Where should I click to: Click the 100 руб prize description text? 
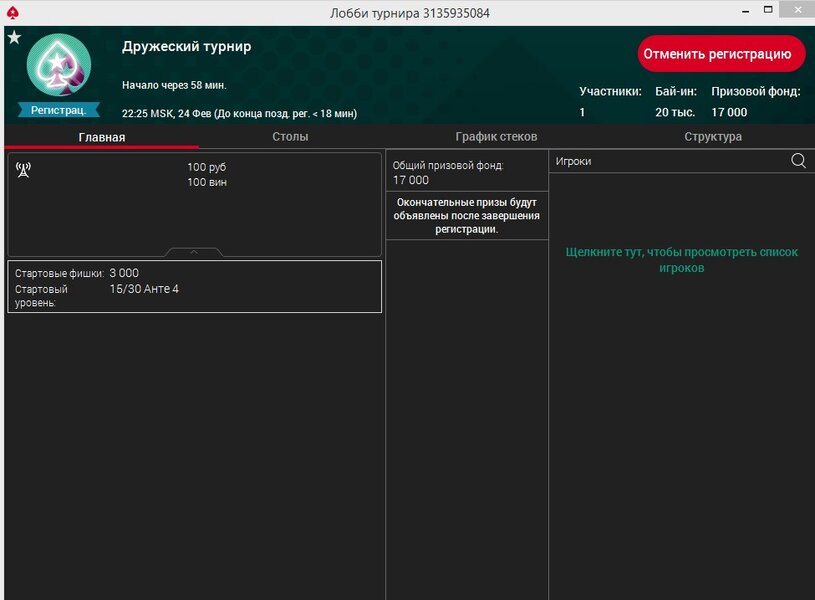[x=207, y=167]
